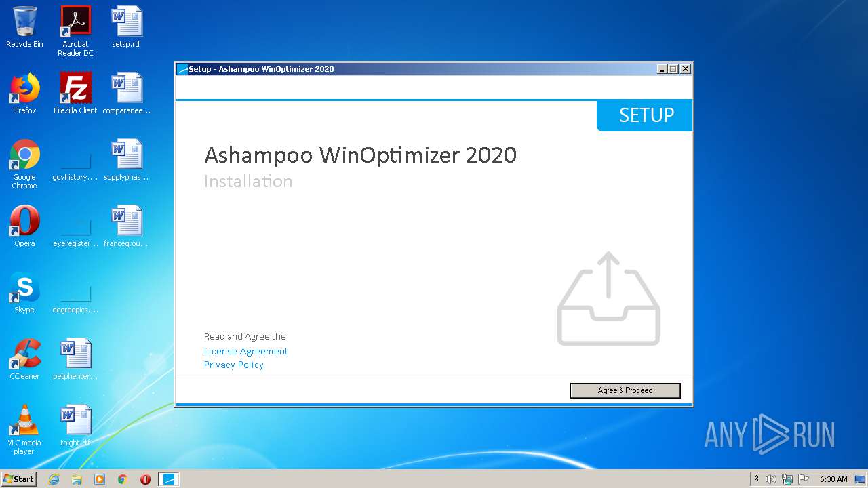The height and width of the screenshot is (488, 868).
Task: Open the clock showing 6:30 AM
Action: coord(833,479)
